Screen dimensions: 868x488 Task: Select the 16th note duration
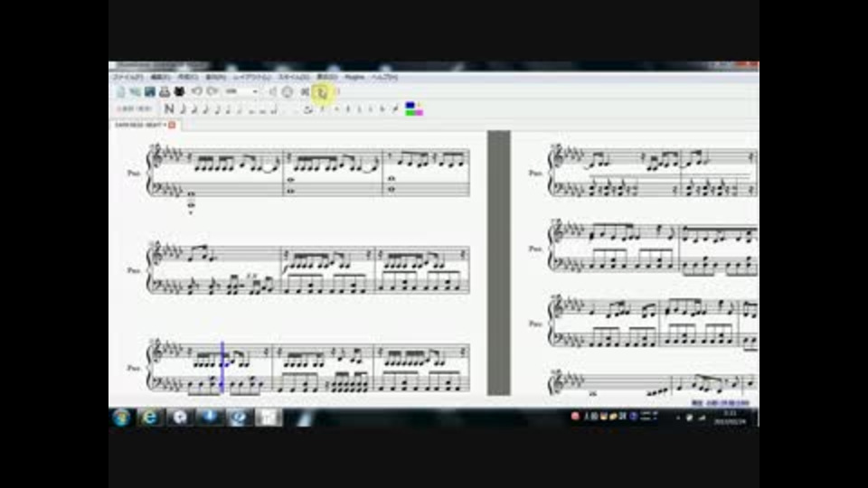[x=205, y=109]
